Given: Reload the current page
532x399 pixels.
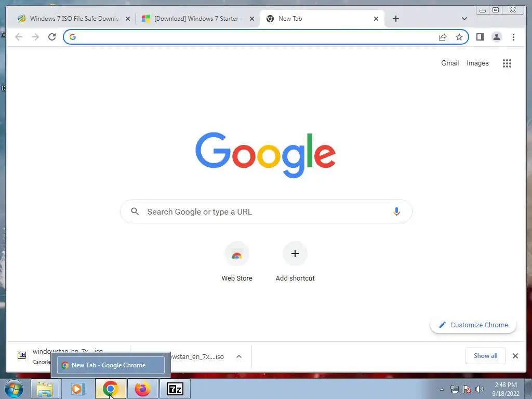Looking at the screenshot, I should pos(52,37).
